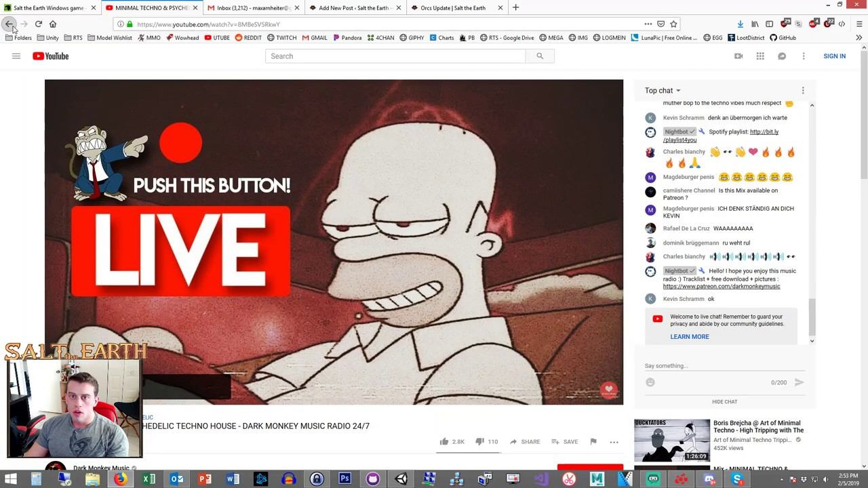Expand the Top chat dropdown
This screenshot has width=868, height=488.
point(663,90)
